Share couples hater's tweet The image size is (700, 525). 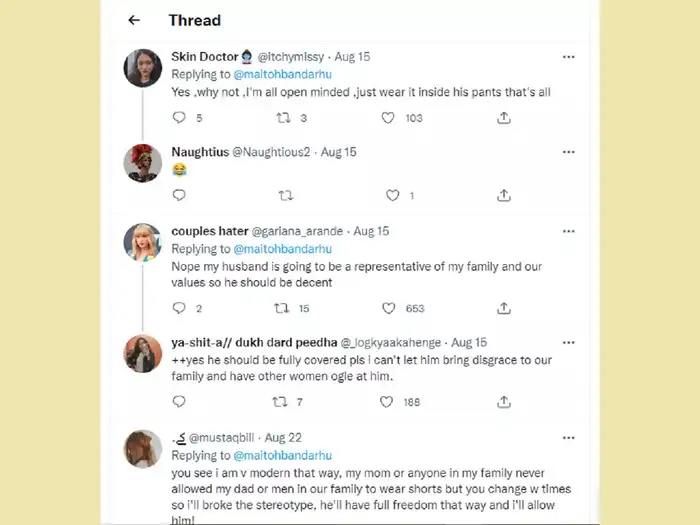(504, 309)
